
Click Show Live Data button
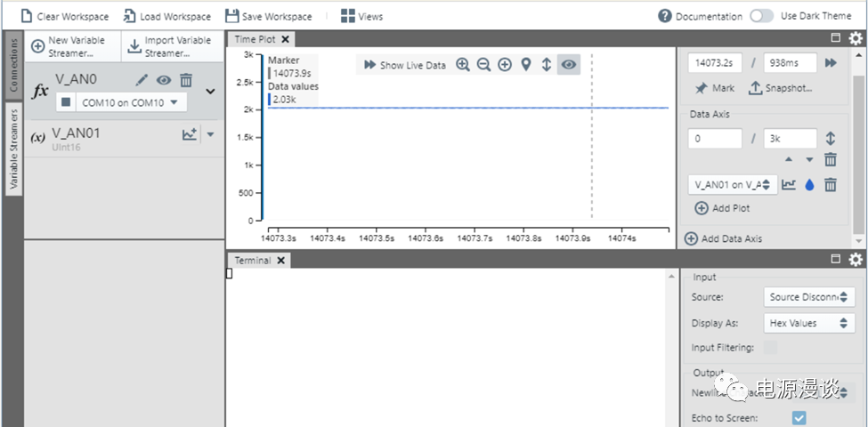(x=405, y=65)
